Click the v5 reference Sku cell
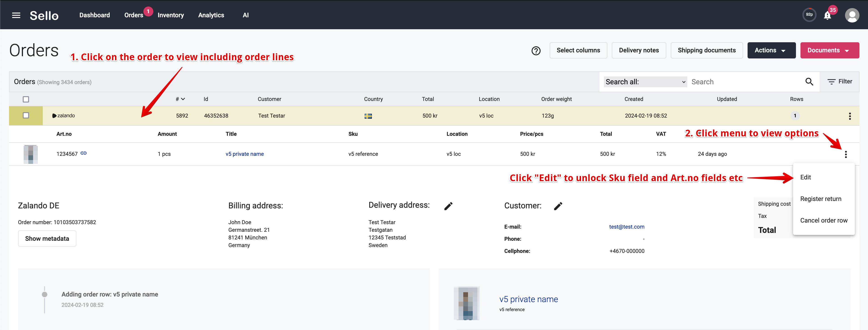 (x=363, y=154)
